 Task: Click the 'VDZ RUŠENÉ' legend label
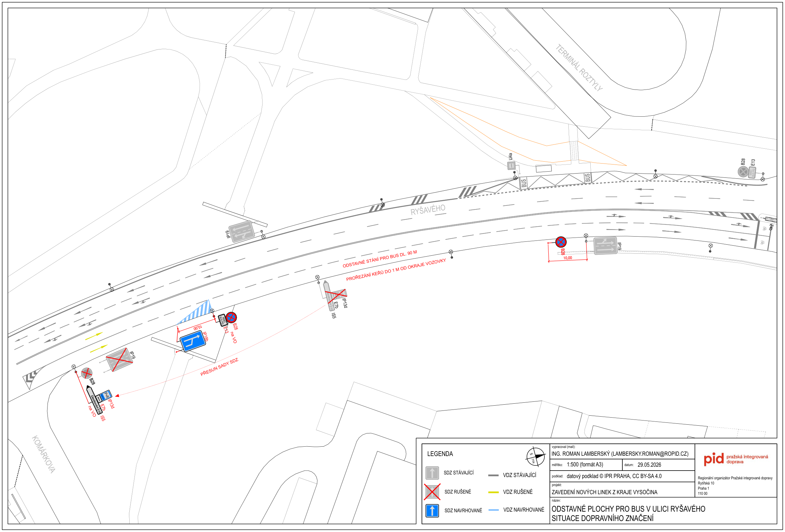(518, 492)
